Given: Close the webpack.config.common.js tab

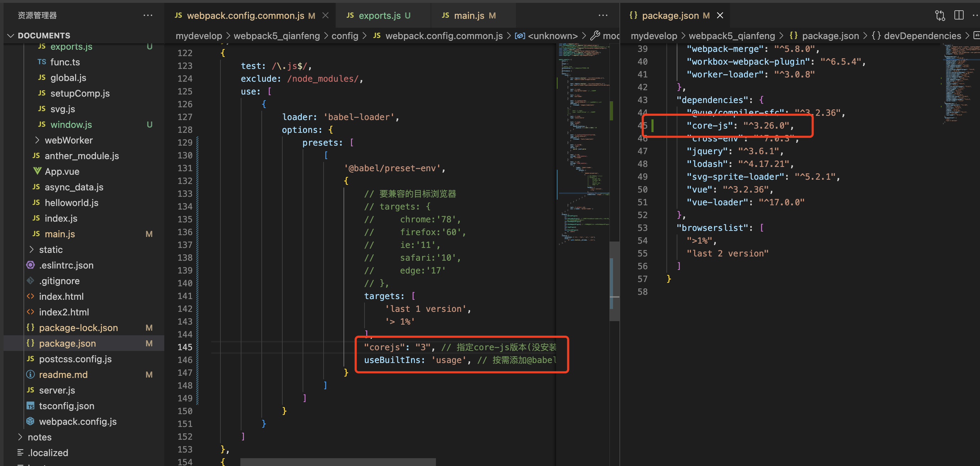Looking at the screenshot, I should tap(325, 16).
